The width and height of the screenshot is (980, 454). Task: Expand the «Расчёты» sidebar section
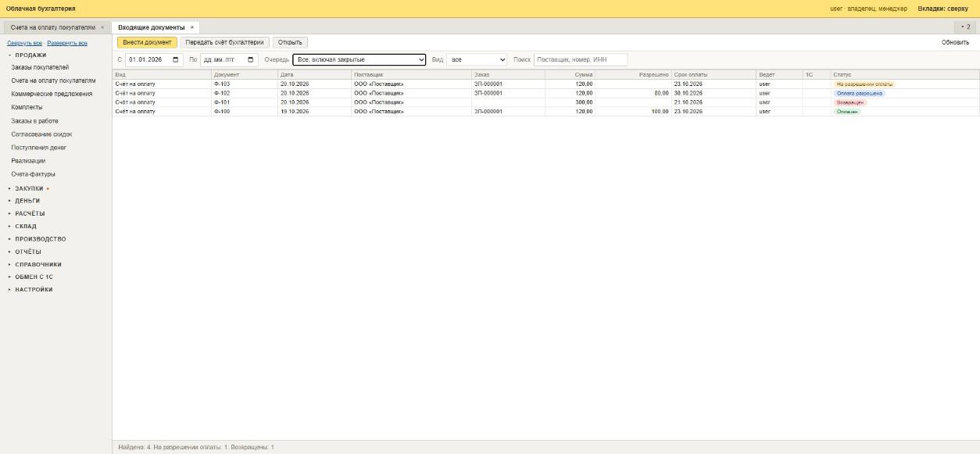[30, 213]
